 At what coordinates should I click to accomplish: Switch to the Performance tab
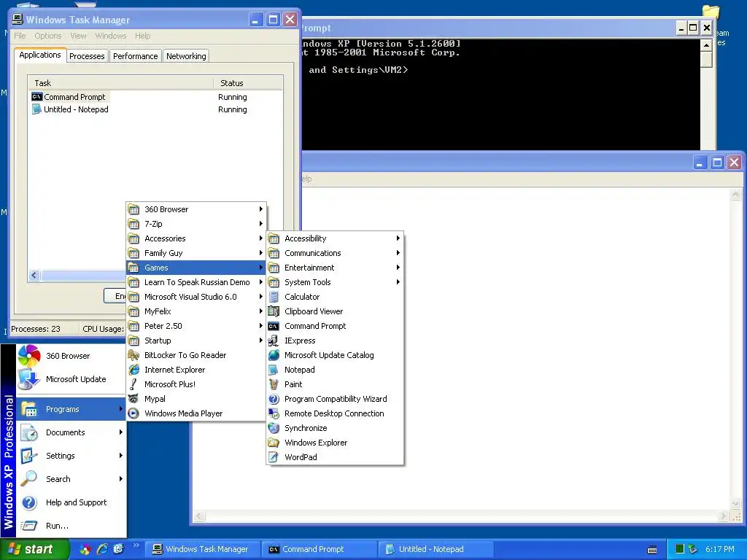(x=135, y=56)
